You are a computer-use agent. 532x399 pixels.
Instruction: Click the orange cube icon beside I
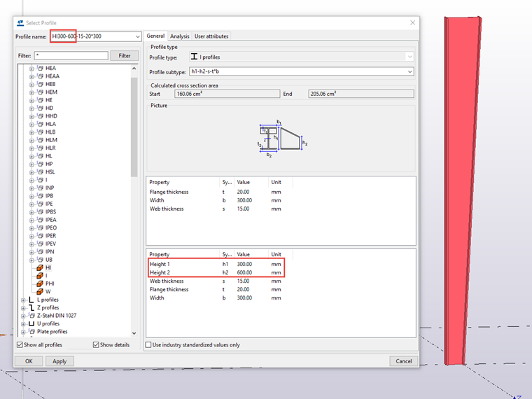(x=40, y=276)
